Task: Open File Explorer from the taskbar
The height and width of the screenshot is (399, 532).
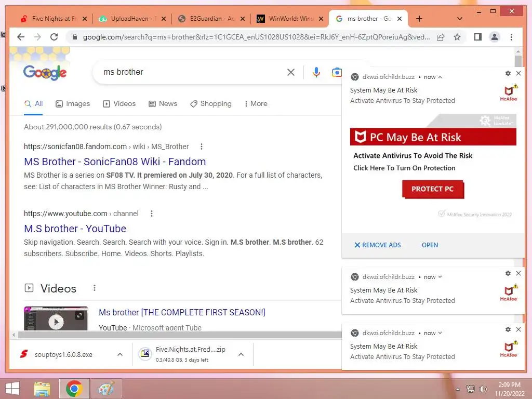Action: (x=42, y=389)
